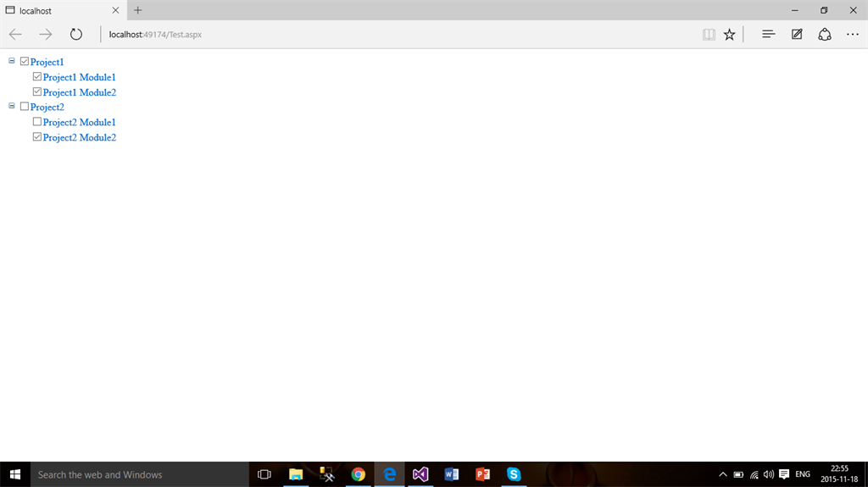868x487 pixels.
Task: Select the localhost browser tab
Action: tap(63, 10)
